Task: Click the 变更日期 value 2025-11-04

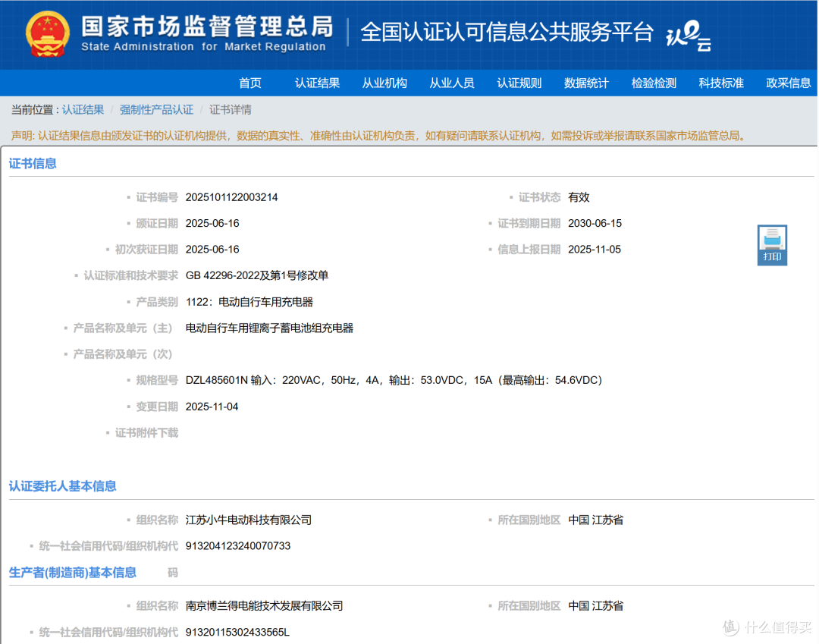Action: pos(212,407)
